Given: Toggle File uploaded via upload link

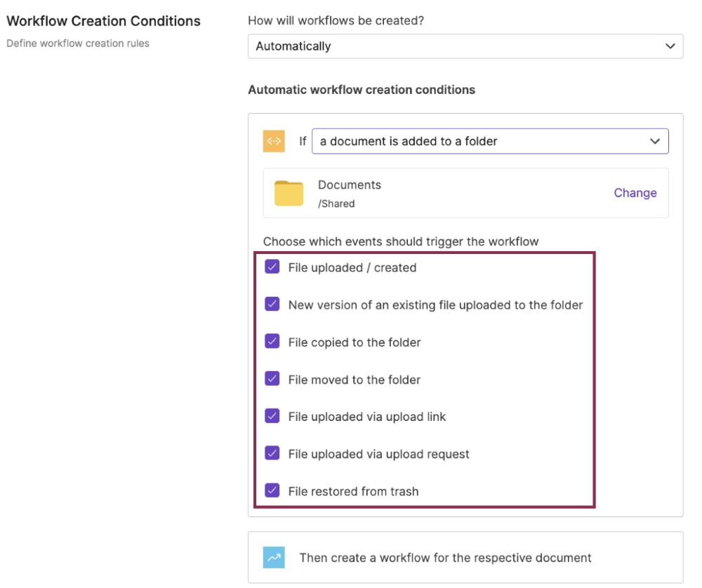Looking at the screenshot, I should (x=272, y=416).
